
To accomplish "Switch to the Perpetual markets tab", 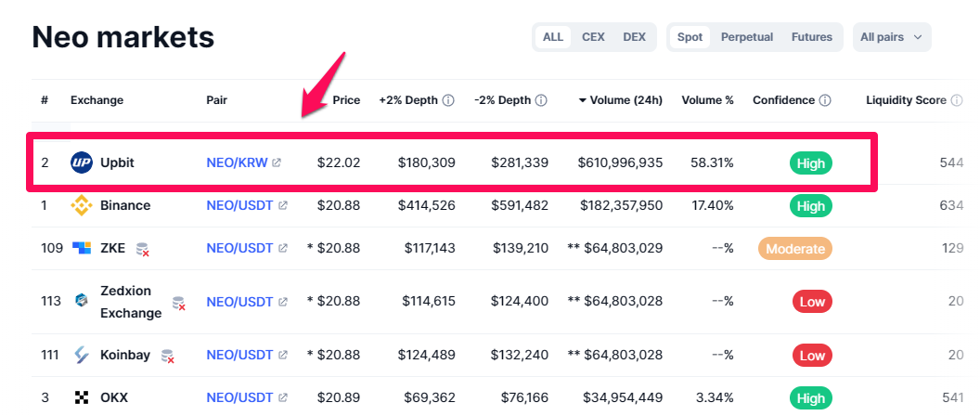I will (747, 37).
